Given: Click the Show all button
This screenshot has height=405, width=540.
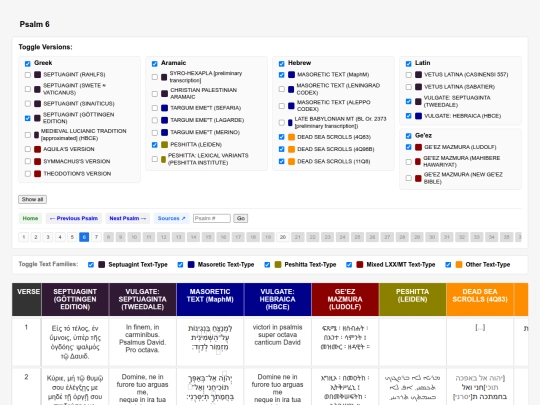Looking at the screenshot, I should 32,199.
